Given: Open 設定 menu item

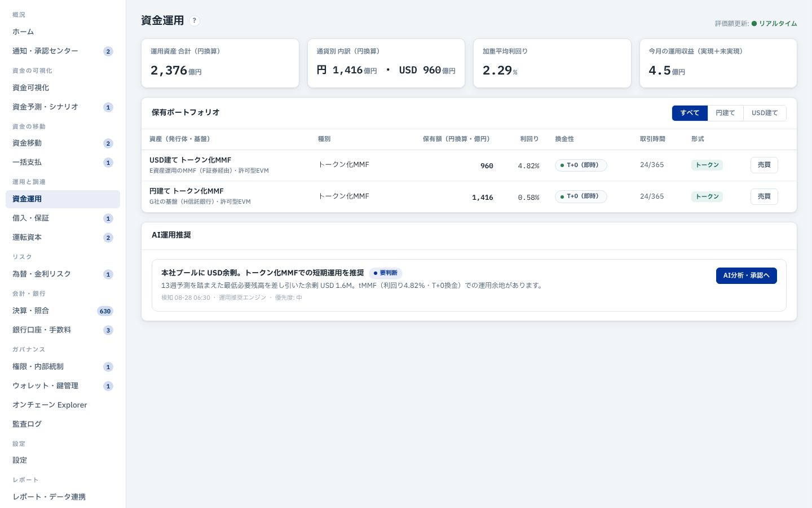Looking at the screenshot, I should (x=63, y=460).
